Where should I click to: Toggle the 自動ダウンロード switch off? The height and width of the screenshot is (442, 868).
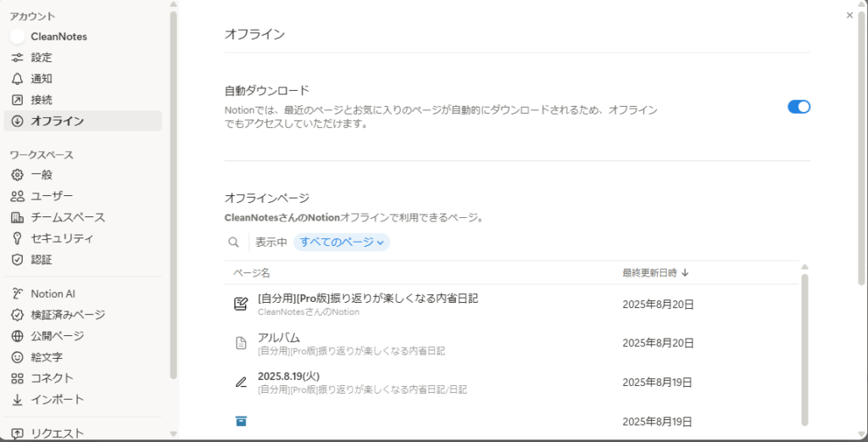coord(798,107)
